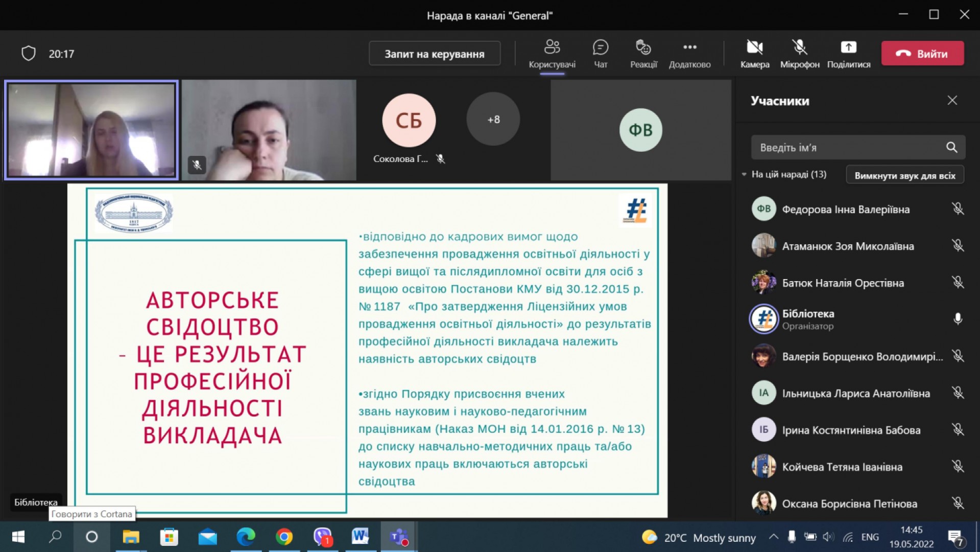Collapse the 'На цій нараді (13)' list
The height and width of the screenshot is (552, 980).
[744, 175]
